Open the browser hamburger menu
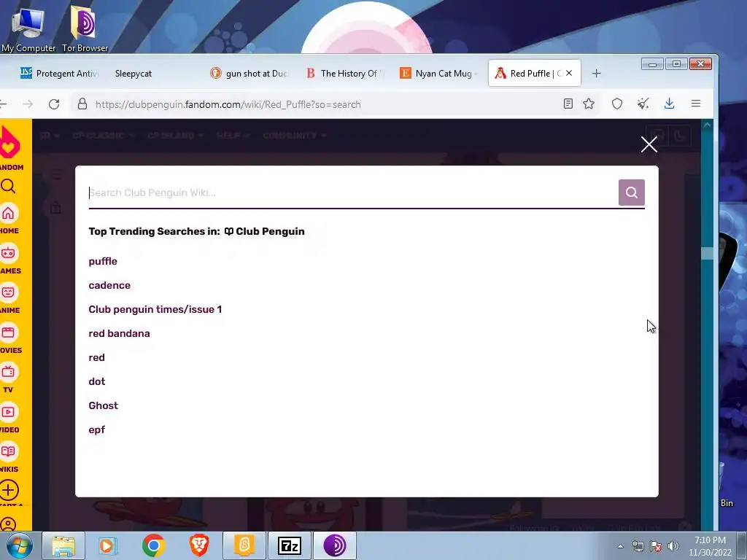 click(x=695, y=104)
